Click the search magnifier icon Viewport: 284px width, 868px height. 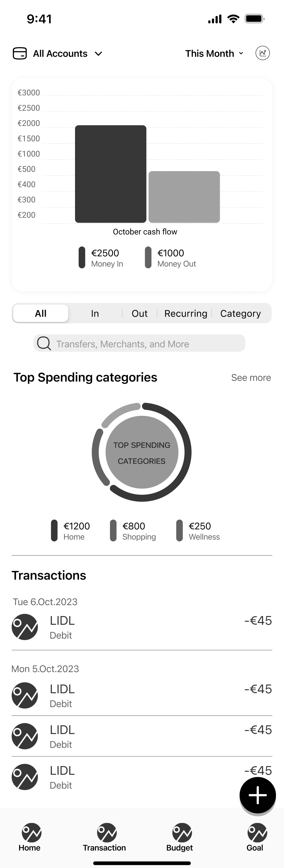pyautogui.click(x=44, y=343)
